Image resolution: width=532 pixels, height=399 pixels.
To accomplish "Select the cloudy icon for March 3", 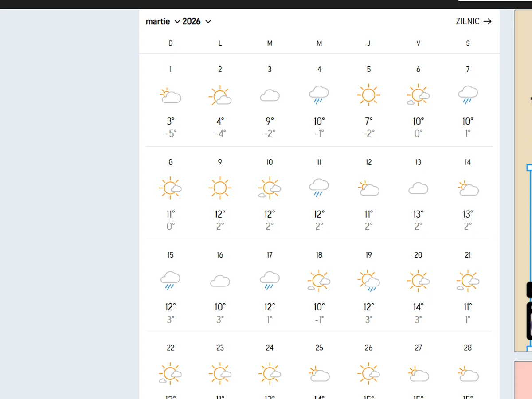I will pos(269,94).
